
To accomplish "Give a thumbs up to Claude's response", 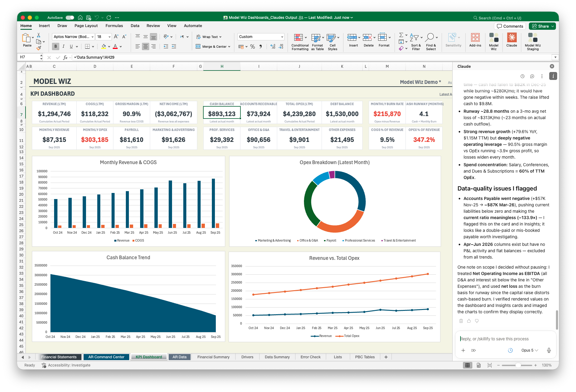I will (x=469, y=321).
